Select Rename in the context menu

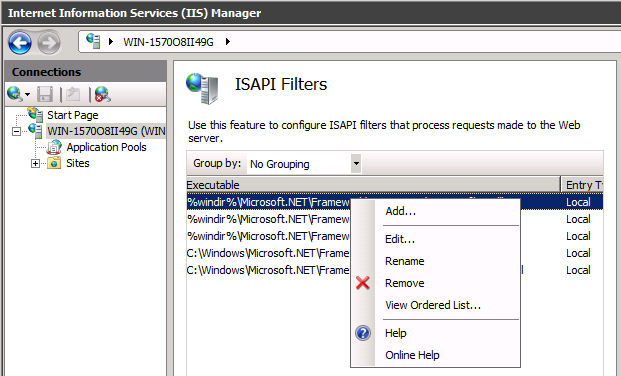[x=404, y=261]
